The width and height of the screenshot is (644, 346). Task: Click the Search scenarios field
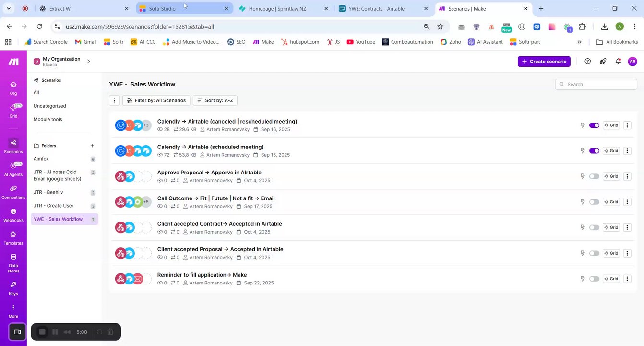point(596,84)
